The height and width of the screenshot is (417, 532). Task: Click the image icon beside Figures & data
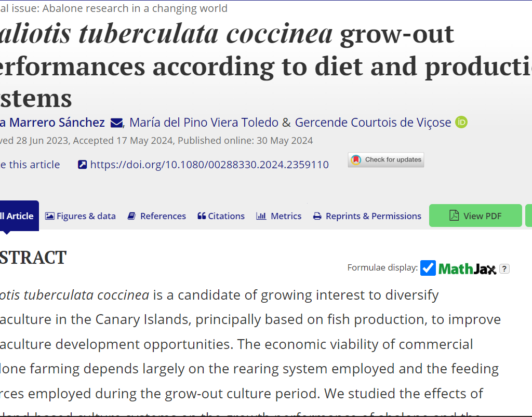click(x=50, y=216)
